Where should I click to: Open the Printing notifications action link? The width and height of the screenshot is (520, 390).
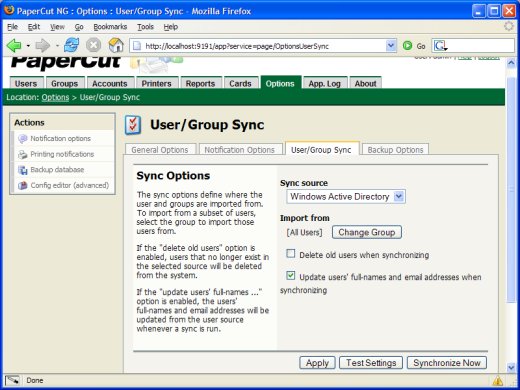62,154
